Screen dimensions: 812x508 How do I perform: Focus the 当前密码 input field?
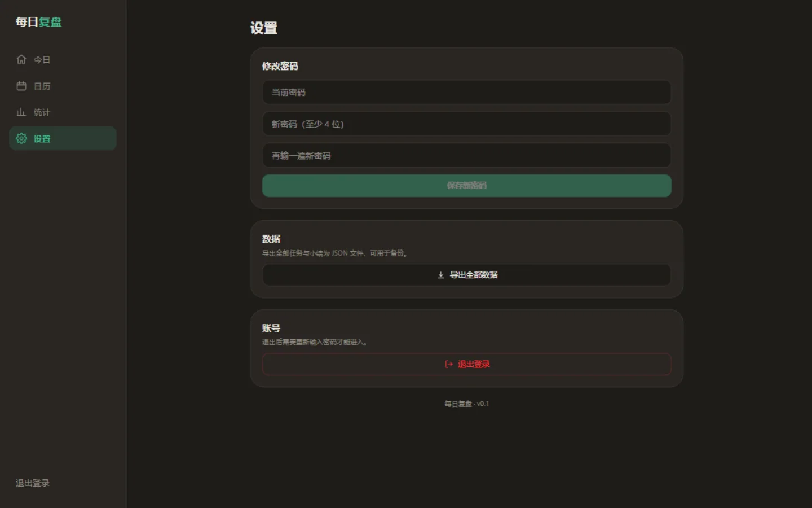467,92
